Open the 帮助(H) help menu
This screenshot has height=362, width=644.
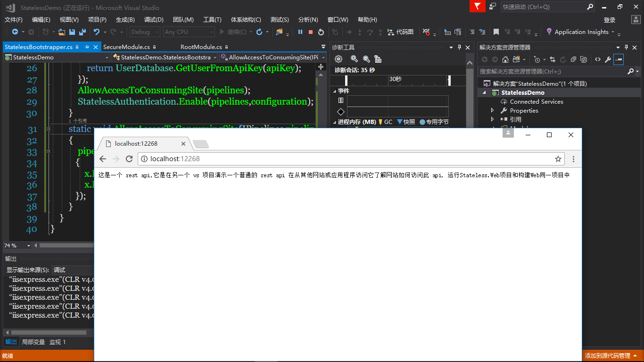[x=367, y=20]
